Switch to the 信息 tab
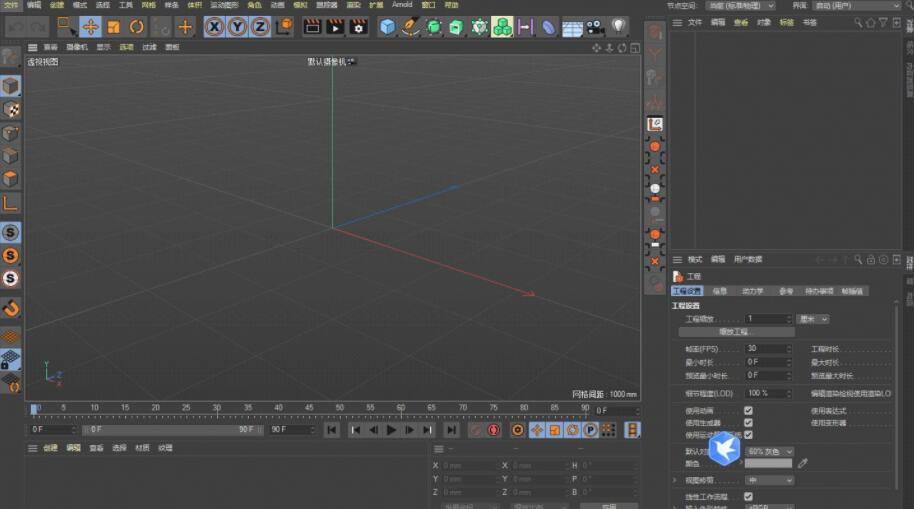This screenshot has height=509, width=914. click(x=720, y=291)
